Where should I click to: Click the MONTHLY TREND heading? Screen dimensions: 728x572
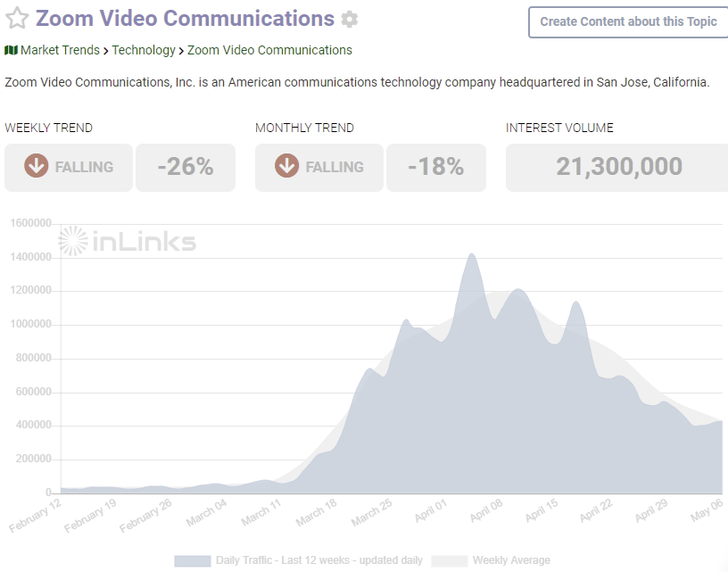(304, 128)
